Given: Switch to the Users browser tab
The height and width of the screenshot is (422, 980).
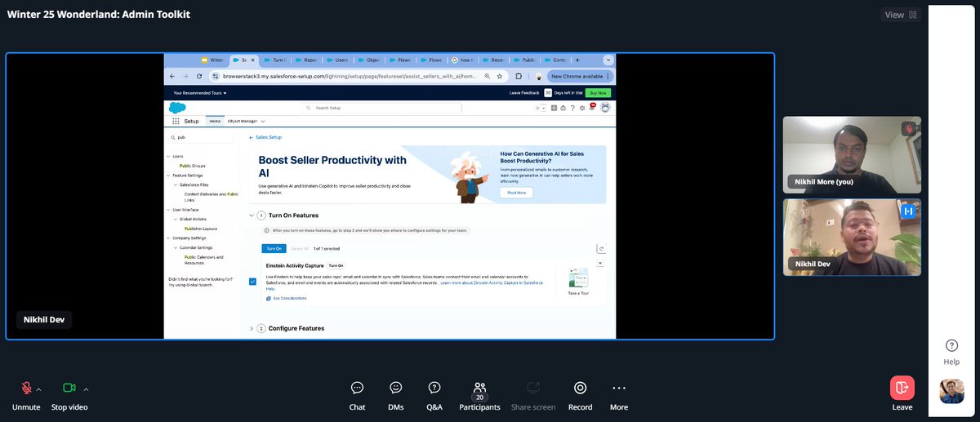Looking at the screenshot, I should pos(336,60).
